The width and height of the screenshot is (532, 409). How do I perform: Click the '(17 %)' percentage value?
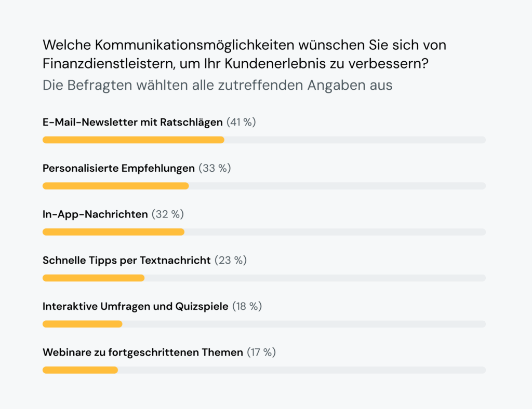click(261, 352)
